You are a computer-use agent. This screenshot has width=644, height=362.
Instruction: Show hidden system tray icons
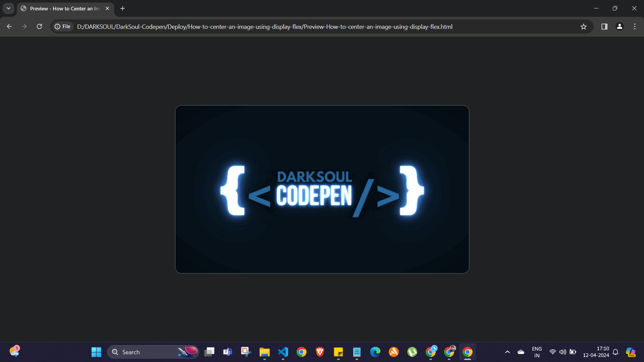point(507,352)
